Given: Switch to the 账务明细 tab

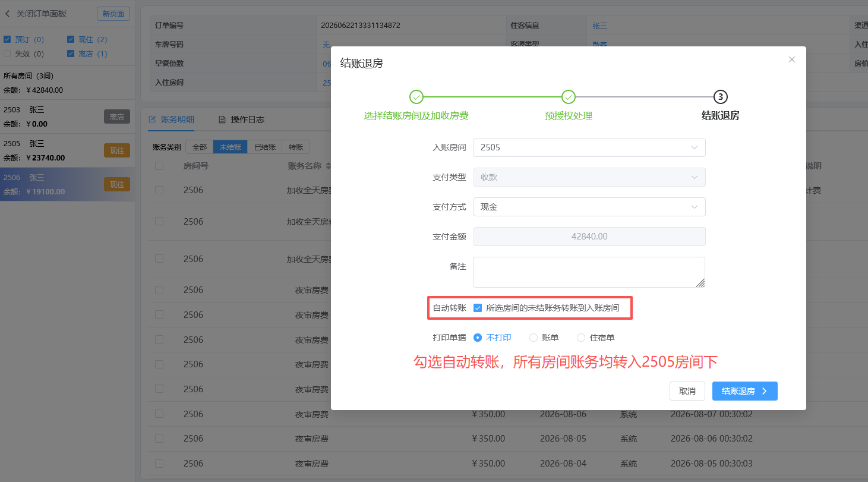Looking at the screenshot, I should coord(172,119).
